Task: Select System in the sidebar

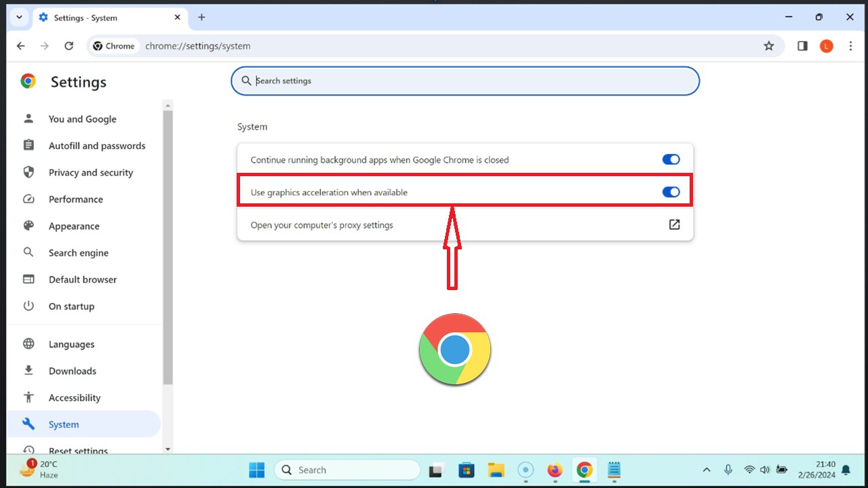Action: [x=84, y=424]
